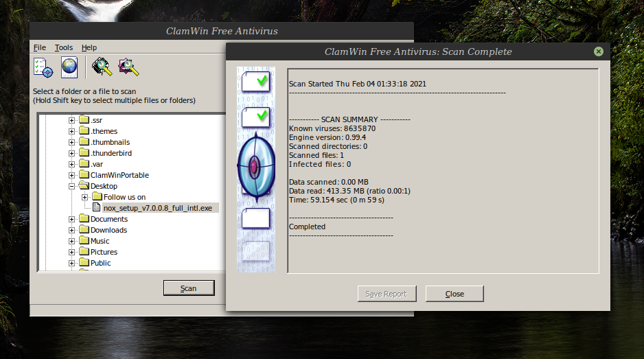Image resolution: width=644 pixels, height=359 pixels.
Task: Expand the Documents folder node
Action: (71, 220)
